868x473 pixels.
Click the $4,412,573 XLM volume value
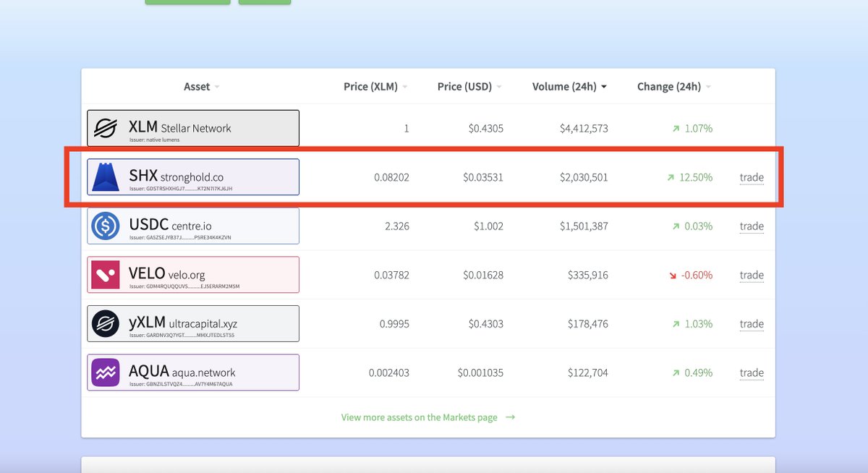(x=584, y=129)
